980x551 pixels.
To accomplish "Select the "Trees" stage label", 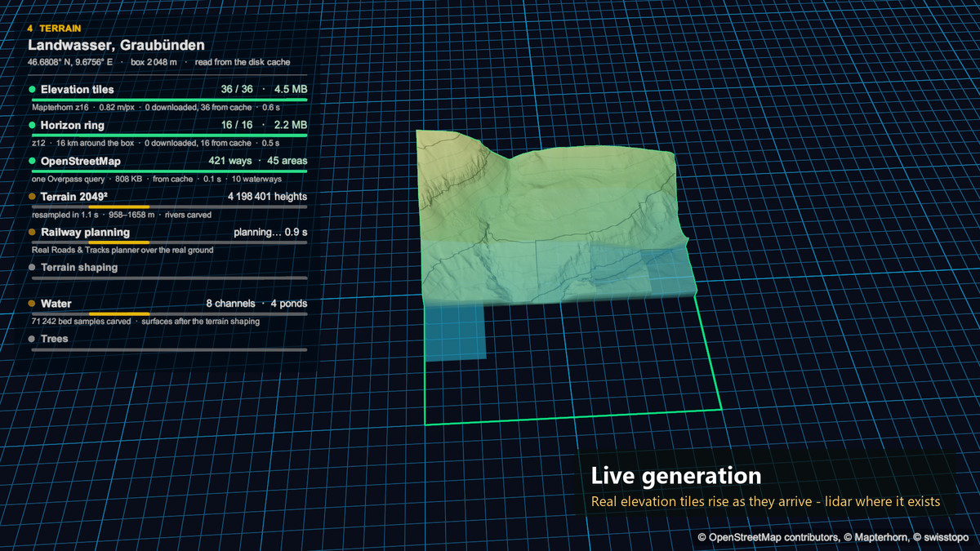I will click(x=55, y=339).
